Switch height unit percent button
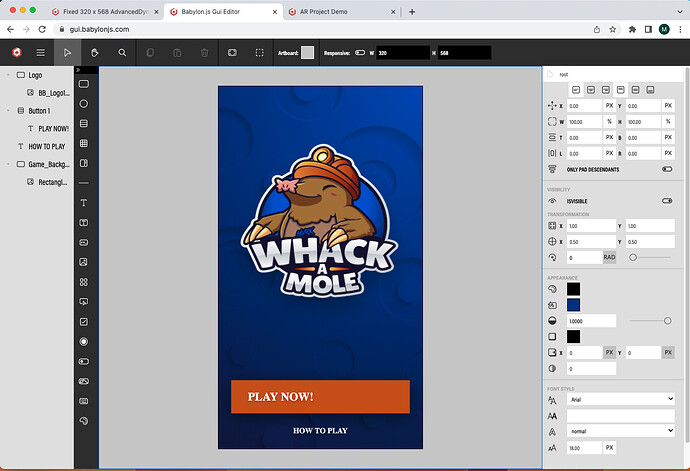 click(668, 121)
